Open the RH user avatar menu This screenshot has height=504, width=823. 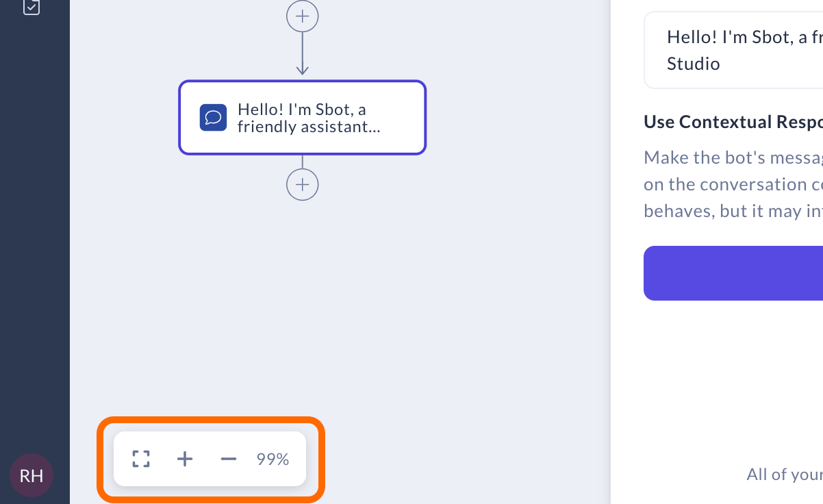tap(31, 475)
